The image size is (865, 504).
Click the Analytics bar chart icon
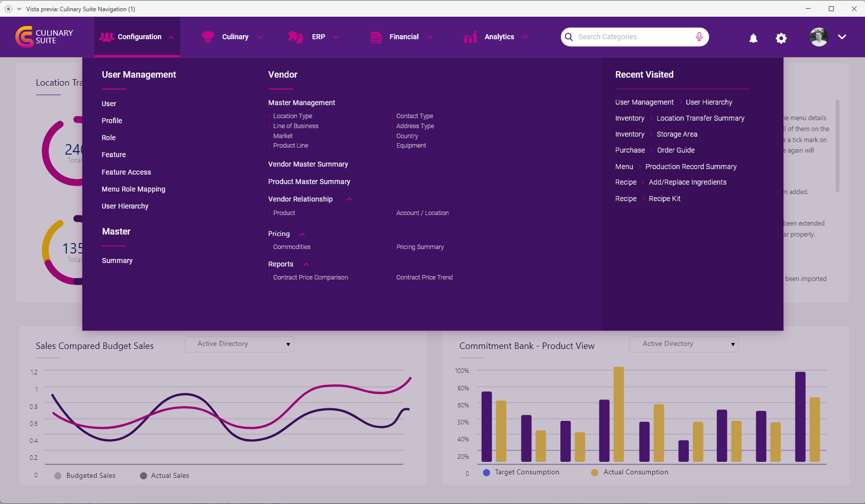[x=470, y=37]
